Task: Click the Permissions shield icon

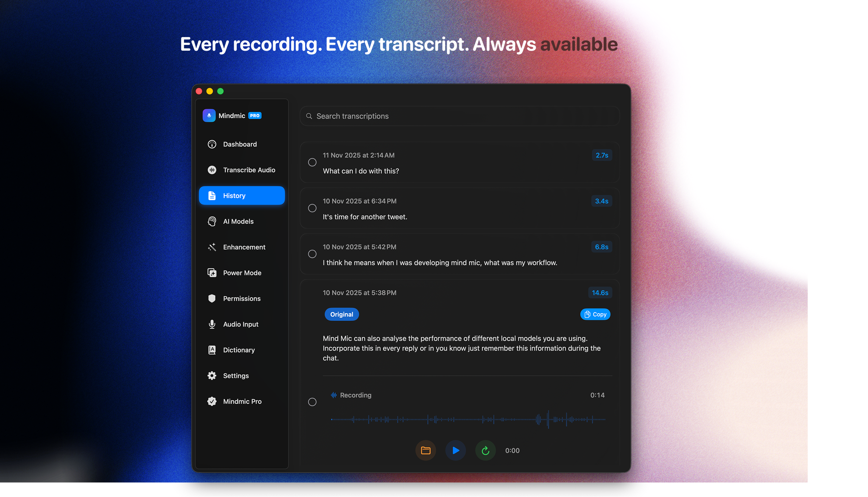Action: (212, 298)
